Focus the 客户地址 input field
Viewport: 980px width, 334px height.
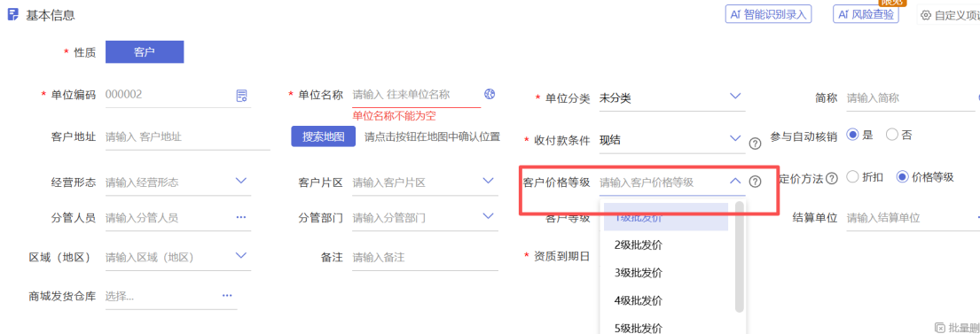pyautogui.click(x=187, y=136)
